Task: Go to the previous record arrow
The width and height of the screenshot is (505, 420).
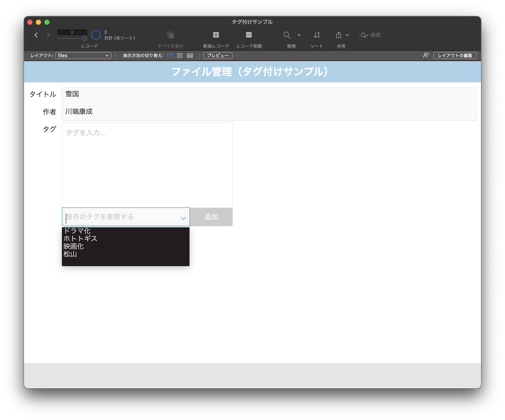Action: point(36,35)
